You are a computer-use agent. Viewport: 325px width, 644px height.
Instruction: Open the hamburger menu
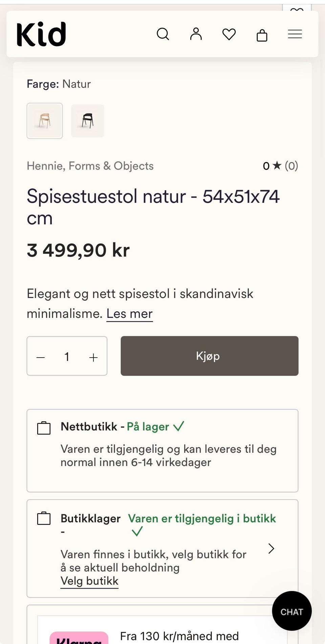295,34
